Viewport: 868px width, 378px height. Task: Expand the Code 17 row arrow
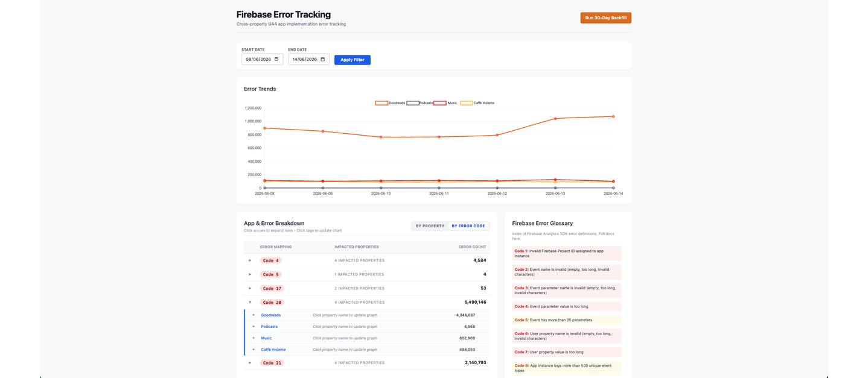tap(250, 288)
